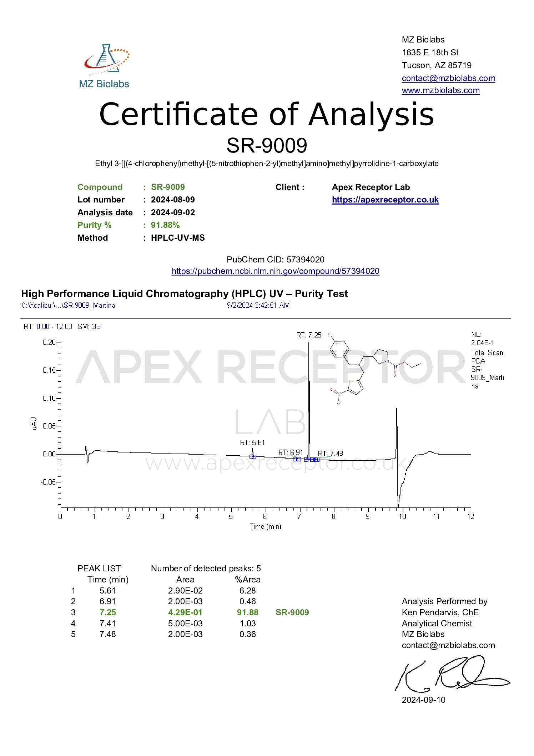The height and width of the screenshot is (756, 534).
Task: Click the "Analytical Chemist" title line
Action: 437,624
